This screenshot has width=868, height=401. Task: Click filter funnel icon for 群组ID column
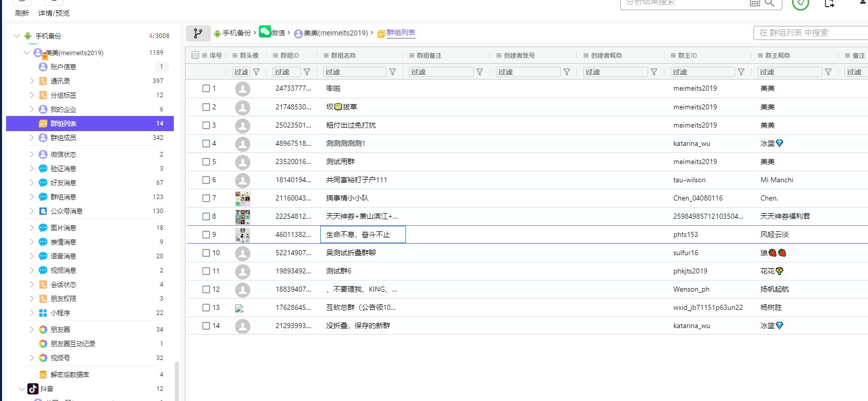click(x=307, y=72)
